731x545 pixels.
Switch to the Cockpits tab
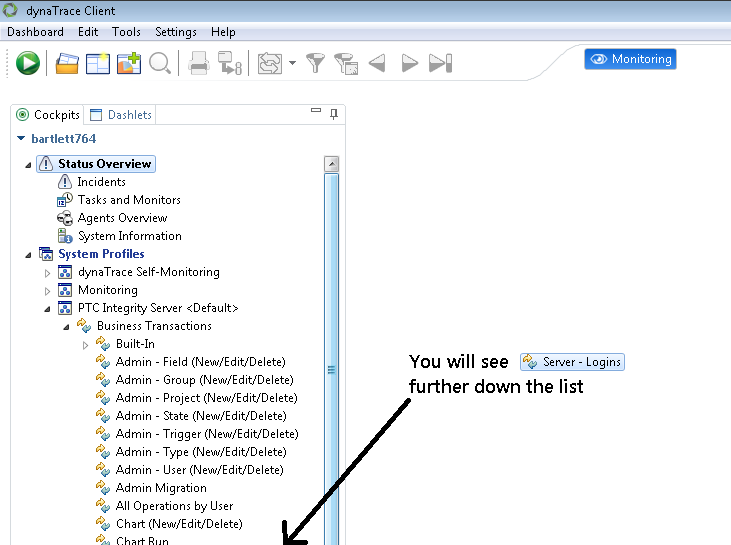click(x=48, y=115)
